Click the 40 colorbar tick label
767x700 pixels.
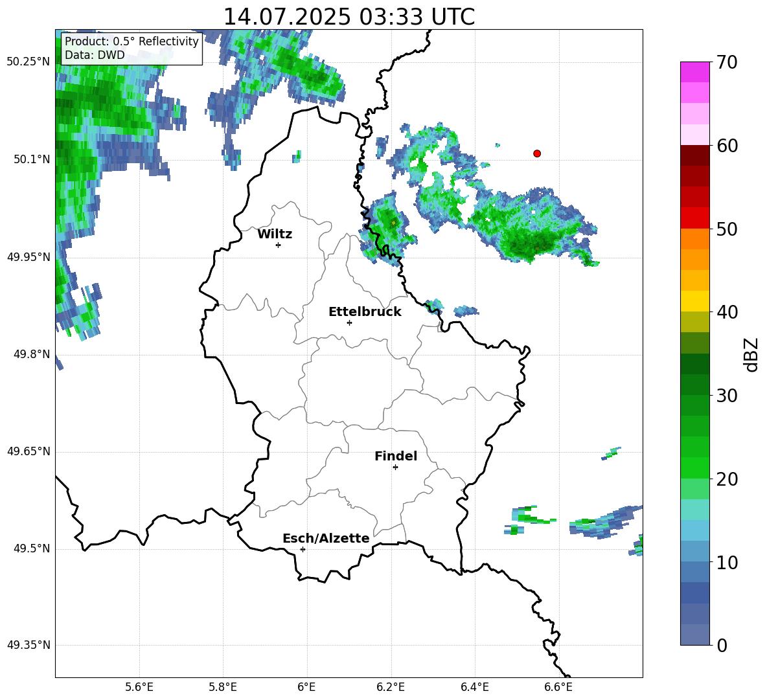coord(727,312)
